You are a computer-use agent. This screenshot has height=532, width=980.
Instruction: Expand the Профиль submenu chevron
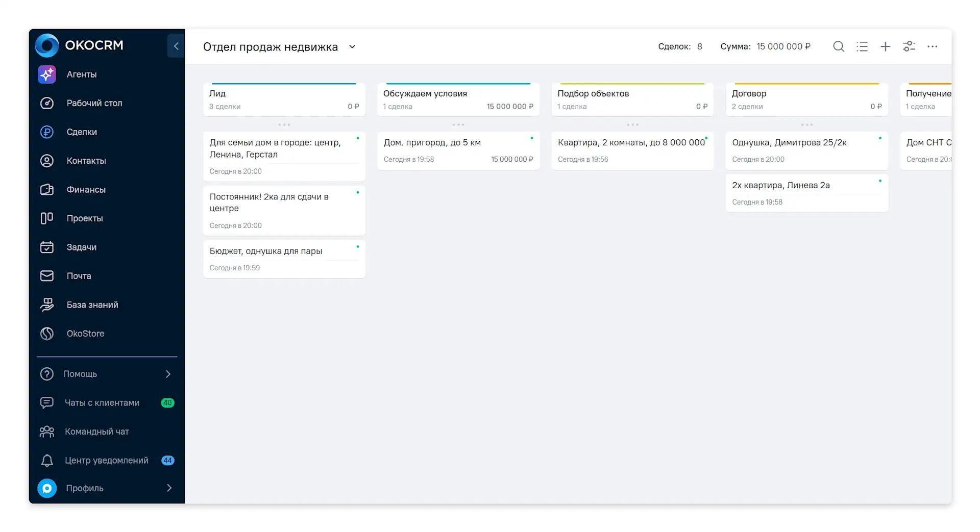(x=169, y=488)
